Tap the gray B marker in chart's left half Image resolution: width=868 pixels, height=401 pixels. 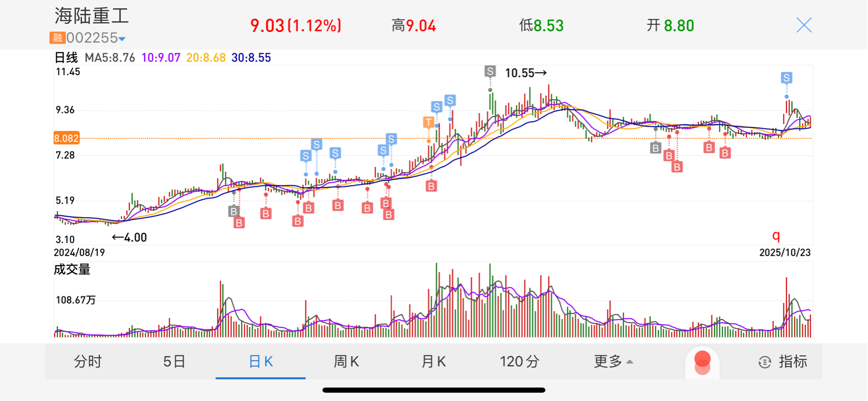[x=234, y=211]
